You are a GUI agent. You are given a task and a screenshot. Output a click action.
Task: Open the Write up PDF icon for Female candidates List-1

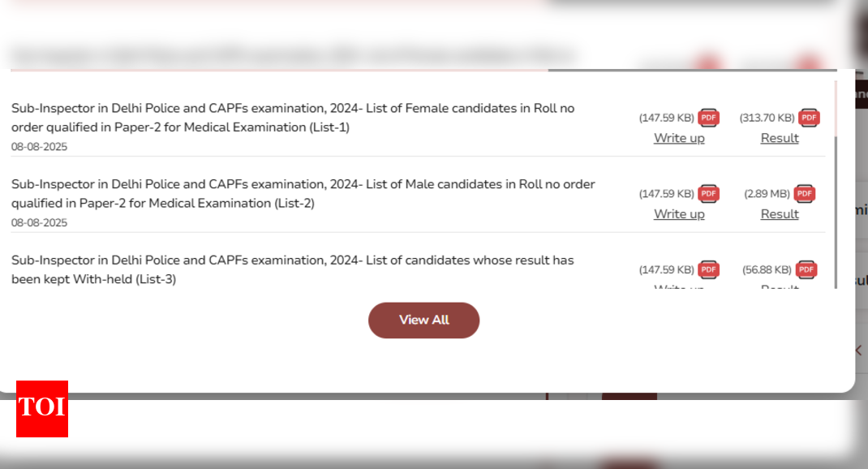[x=708, y=118]
